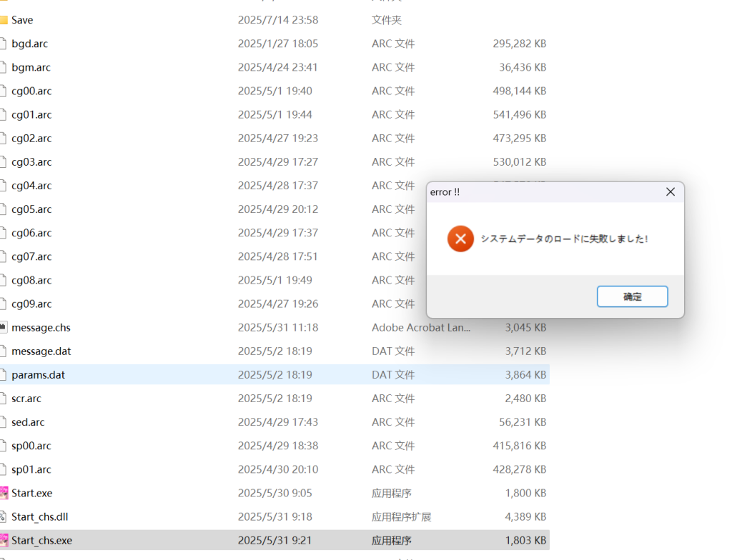Click the red error icon in dialog

(x=460, y=239)
